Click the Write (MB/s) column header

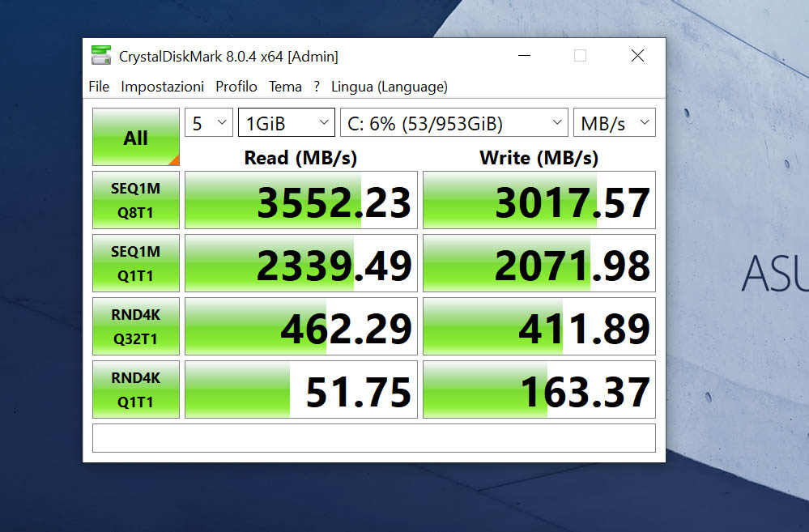pos(539,157)
